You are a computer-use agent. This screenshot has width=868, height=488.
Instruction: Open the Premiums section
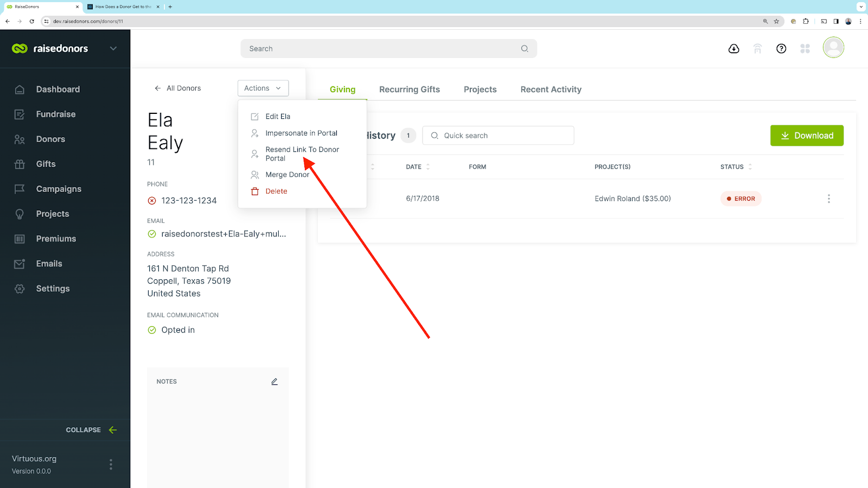pyautogui.click(x=56, y=239)
